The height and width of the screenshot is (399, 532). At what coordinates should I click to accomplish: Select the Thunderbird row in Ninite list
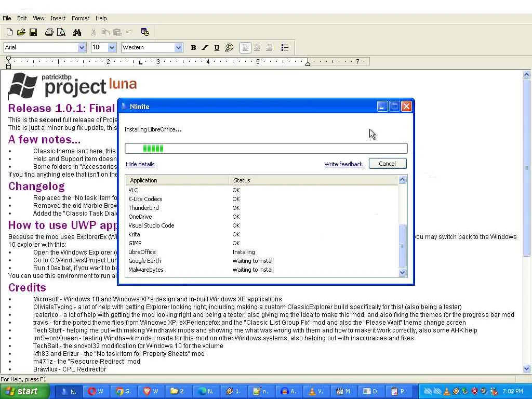pos(262,208)
